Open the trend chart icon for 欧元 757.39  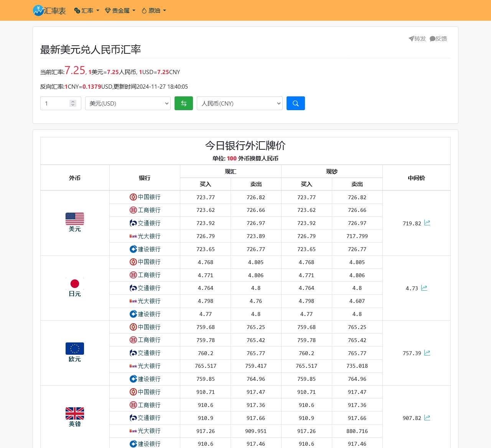427,352
